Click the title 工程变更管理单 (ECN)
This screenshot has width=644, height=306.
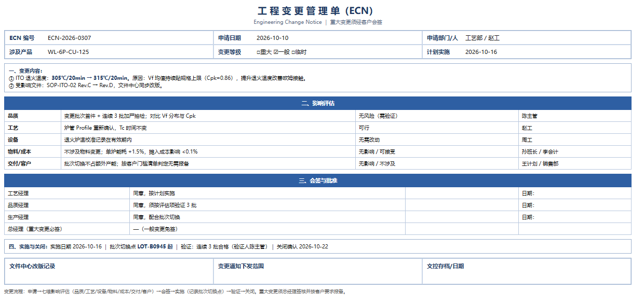[x=315, y=11]
